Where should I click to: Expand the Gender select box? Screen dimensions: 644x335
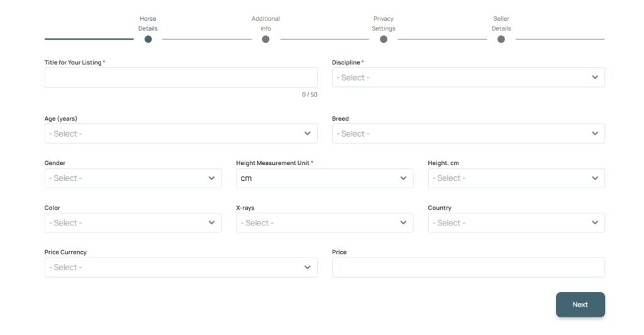pyautogui.click(x=133, y=178)
